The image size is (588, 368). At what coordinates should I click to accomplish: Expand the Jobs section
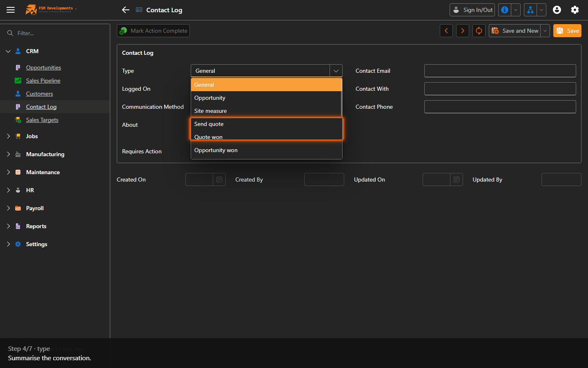(8, 136)
